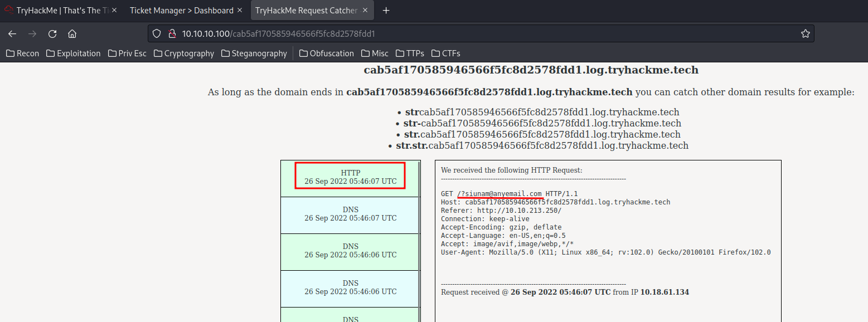Open the Misc bookmarks folder

pyautogui.click(x=375, y=53)
